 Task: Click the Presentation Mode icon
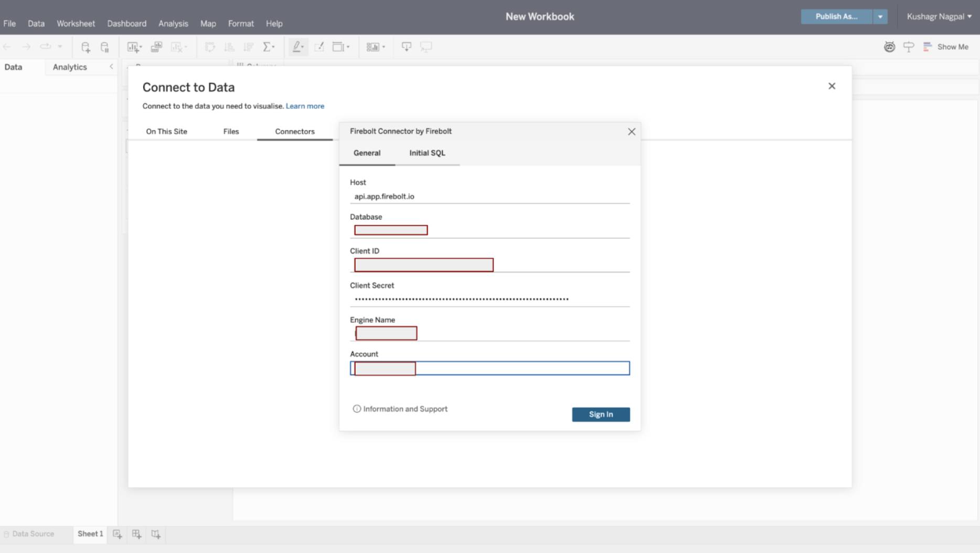pos(426,47)
